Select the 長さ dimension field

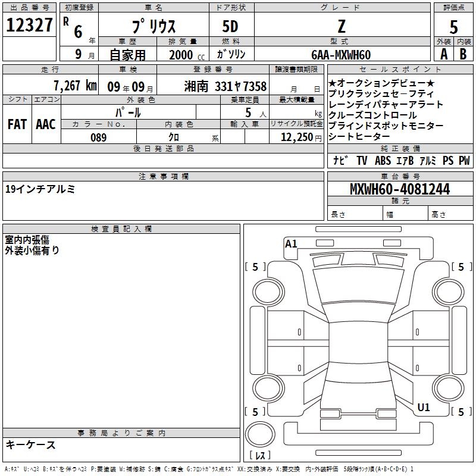355,214
